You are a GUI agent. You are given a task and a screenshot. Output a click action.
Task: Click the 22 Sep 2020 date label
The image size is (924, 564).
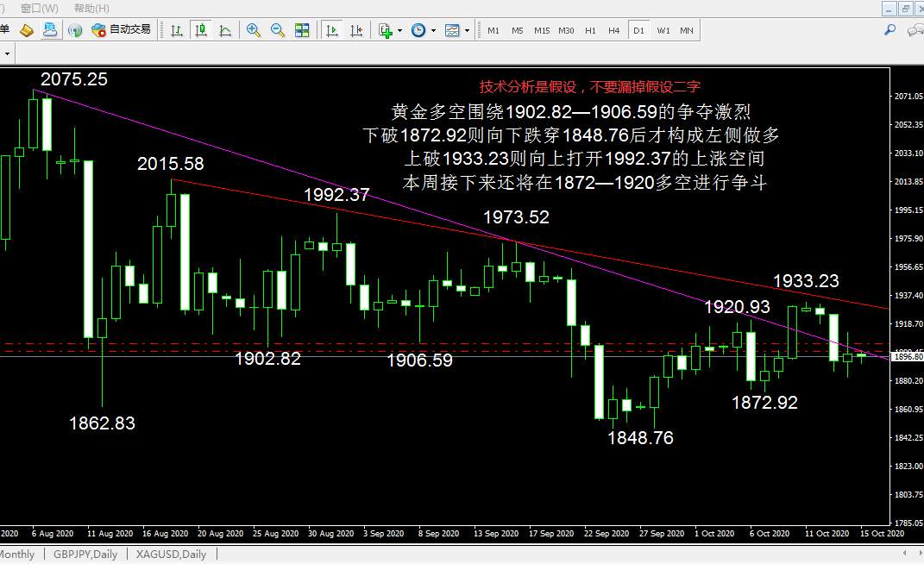click(607, 533)
